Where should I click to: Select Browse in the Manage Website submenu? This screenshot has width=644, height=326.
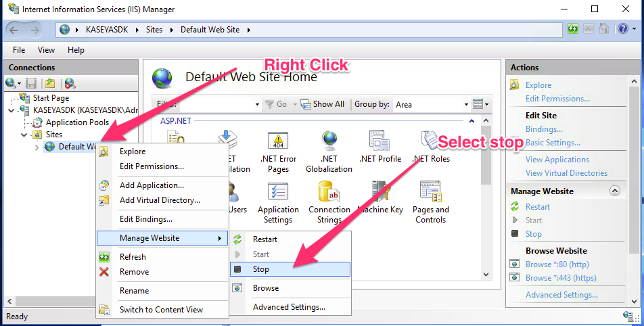pyautogui.click(x=290, y=288)
